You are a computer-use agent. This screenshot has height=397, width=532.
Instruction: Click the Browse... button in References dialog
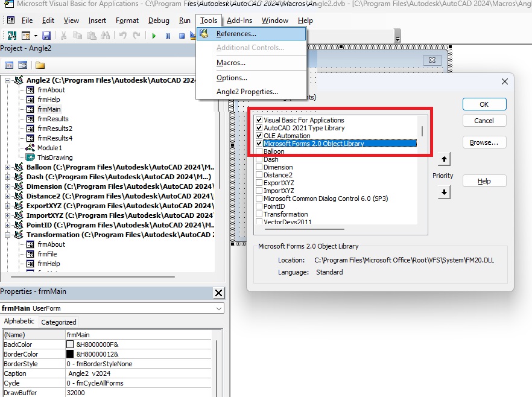tap(484, 142)
